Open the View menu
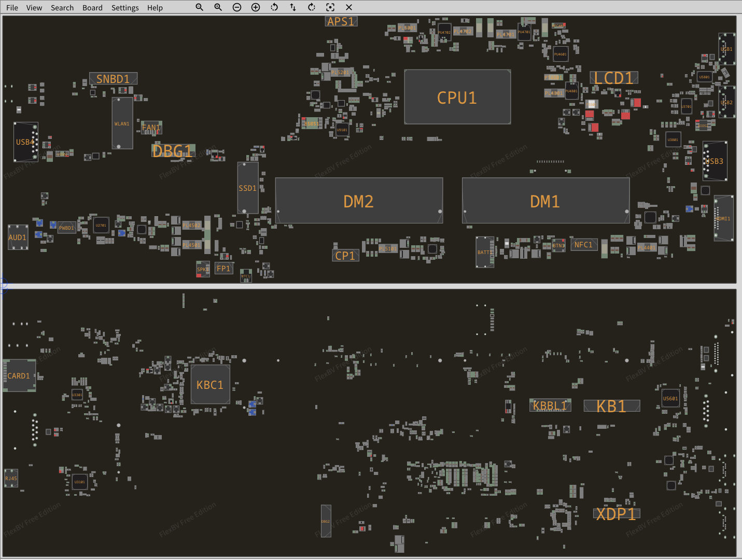The height and width of the screenshot is (560, 742). coord(34,8)
